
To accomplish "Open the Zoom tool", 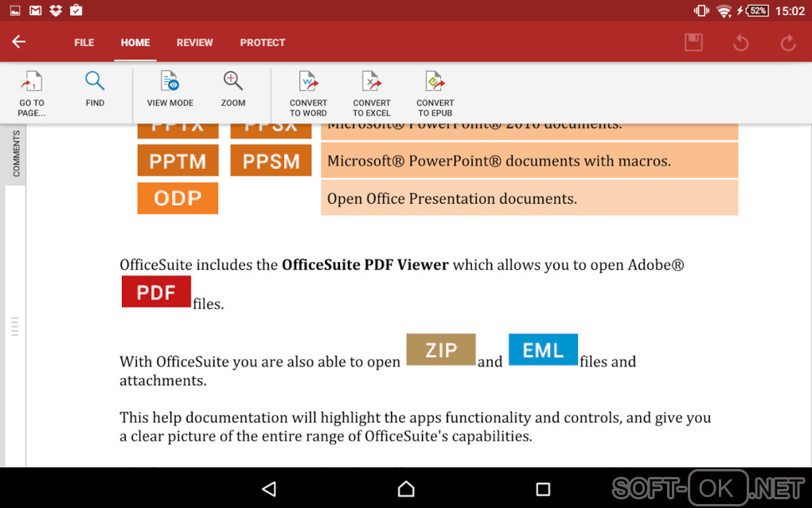I will click(233, 89).
